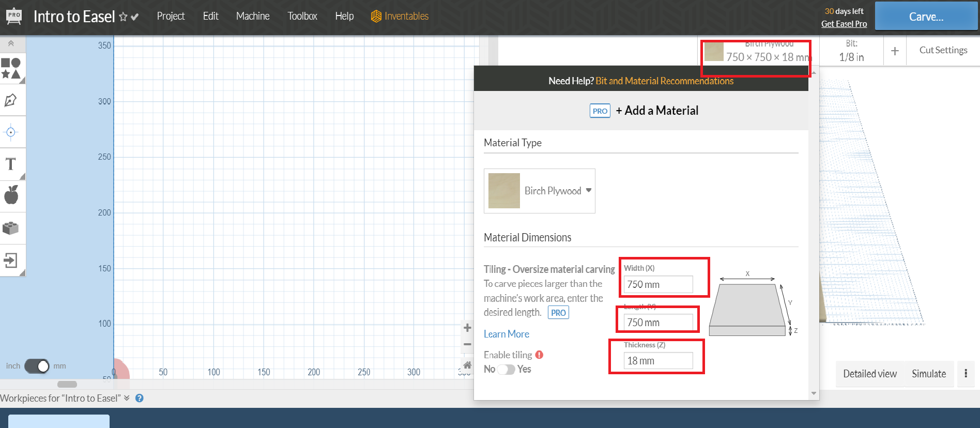
Task: Click the Import file icon
Action: click(x=11, y=260)
